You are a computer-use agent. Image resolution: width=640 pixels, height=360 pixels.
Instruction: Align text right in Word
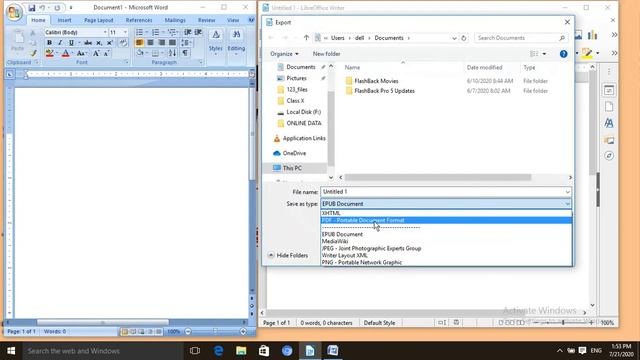162,43
